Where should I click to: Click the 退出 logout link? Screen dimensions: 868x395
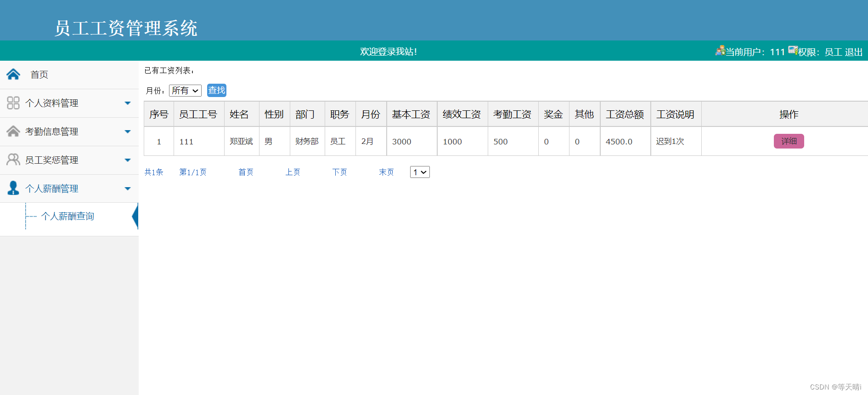pyautogui.click(x=854, y=52)
